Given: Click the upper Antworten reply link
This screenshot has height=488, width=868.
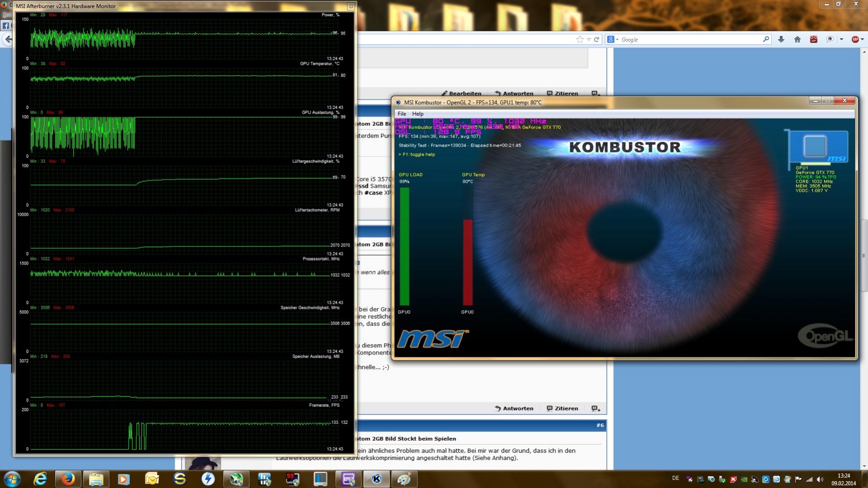Looking at the screenshot, I should [x=514, y=94].
